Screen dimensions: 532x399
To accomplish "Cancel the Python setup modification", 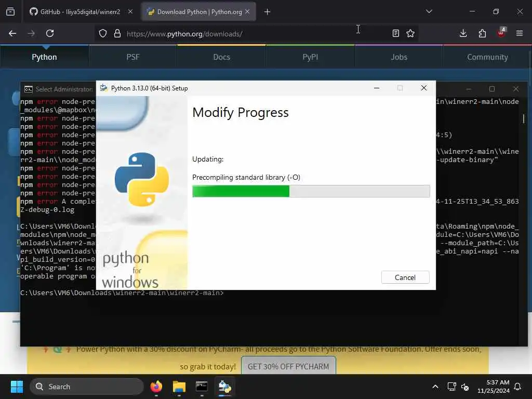I will (x=405, y=277).
